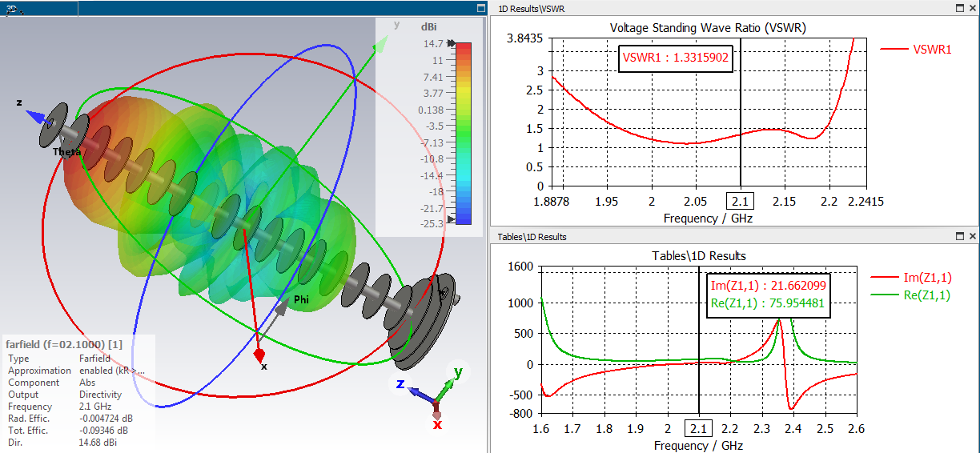980x453 pixels.
Task: Click the Tables\1D Results window title bar
Action: (x=721, y=236)
